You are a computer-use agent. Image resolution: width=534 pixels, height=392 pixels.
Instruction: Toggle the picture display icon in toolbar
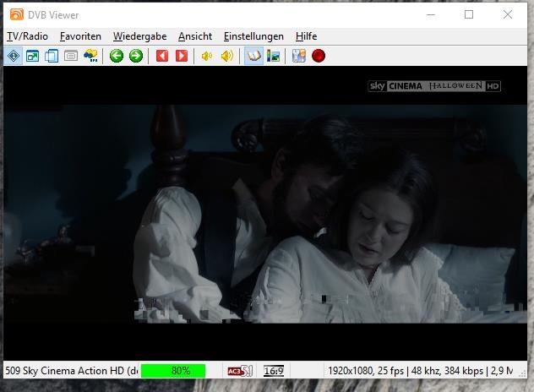click(273, 57)
